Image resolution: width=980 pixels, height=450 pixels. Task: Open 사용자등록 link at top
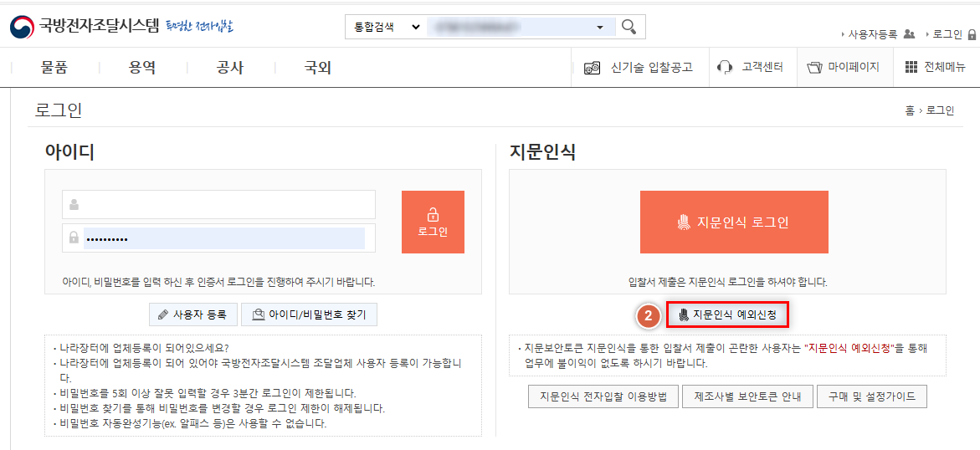(x=871, y=34)
